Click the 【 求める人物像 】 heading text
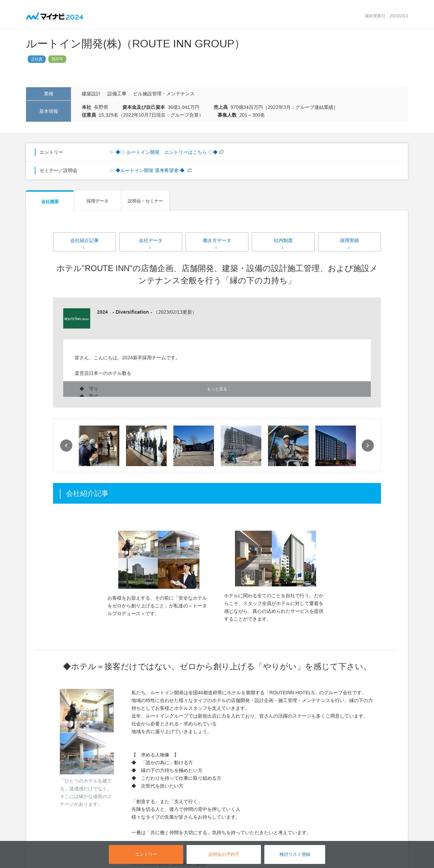The height and width of the screenshot is (868, 434). click(x=155, y=755)
